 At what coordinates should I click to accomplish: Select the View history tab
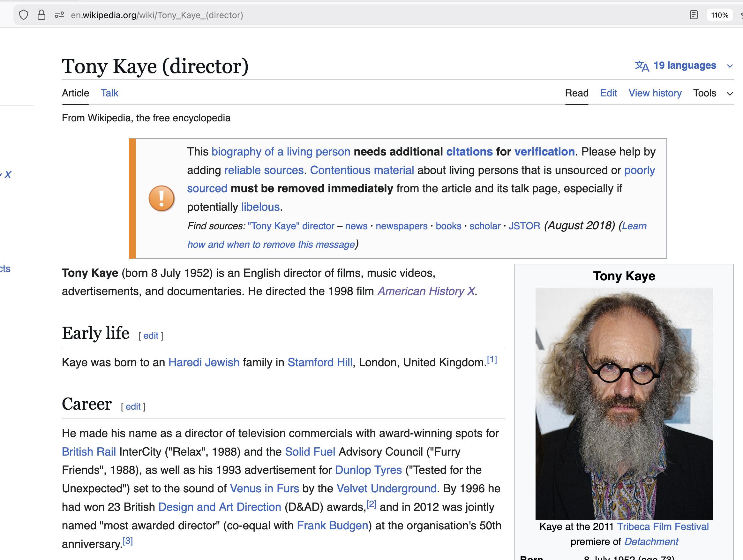655,93
